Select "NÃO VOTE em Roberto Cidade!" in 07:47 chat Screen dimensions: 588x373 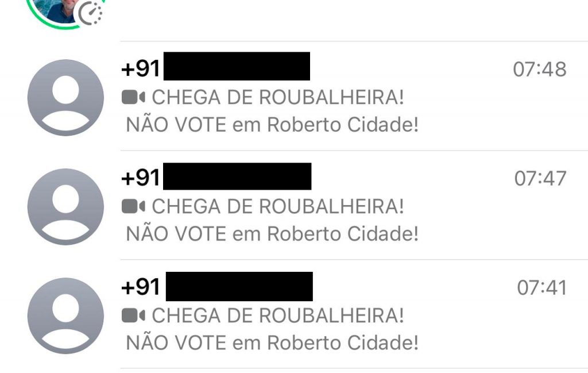click(x=272, y=234)
